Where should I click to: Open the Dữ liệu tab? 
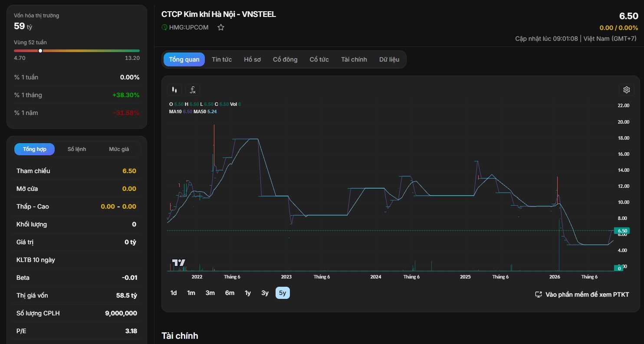389,59
